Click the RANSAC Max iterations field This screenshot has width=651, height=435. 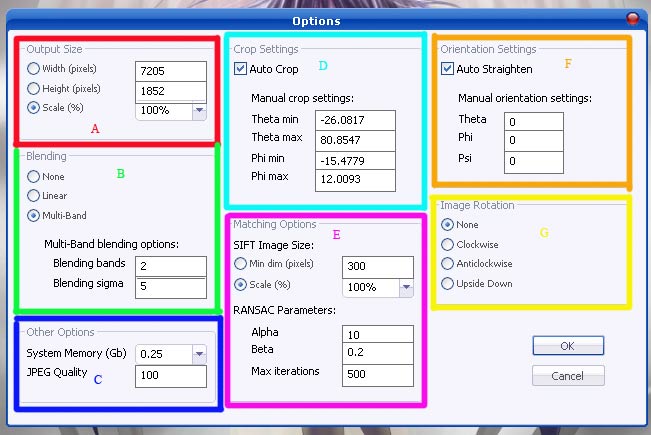(376, 374)
